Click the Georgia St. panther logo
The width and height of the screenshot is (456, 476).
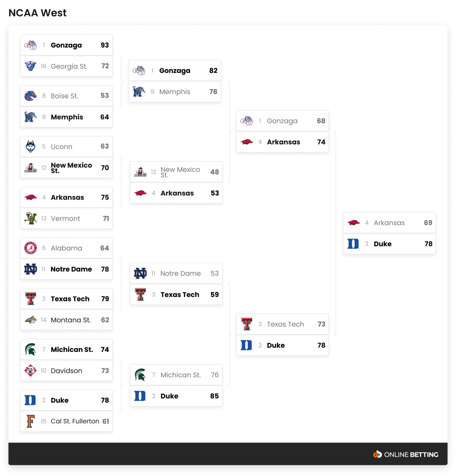(30, 66)
